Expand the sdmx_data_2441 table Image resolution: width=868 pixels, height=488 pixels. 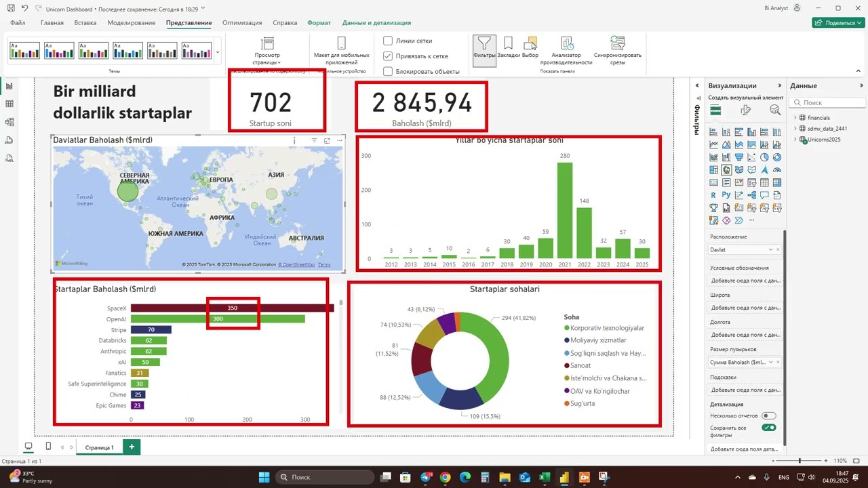coord(795,128)
